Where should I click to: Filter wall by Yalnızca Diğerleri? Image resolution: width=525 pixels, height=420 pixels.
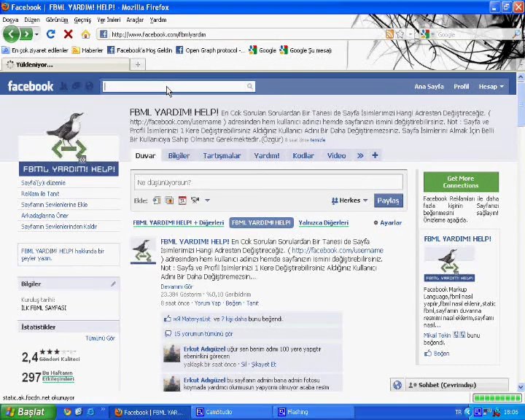click(324, 222)
